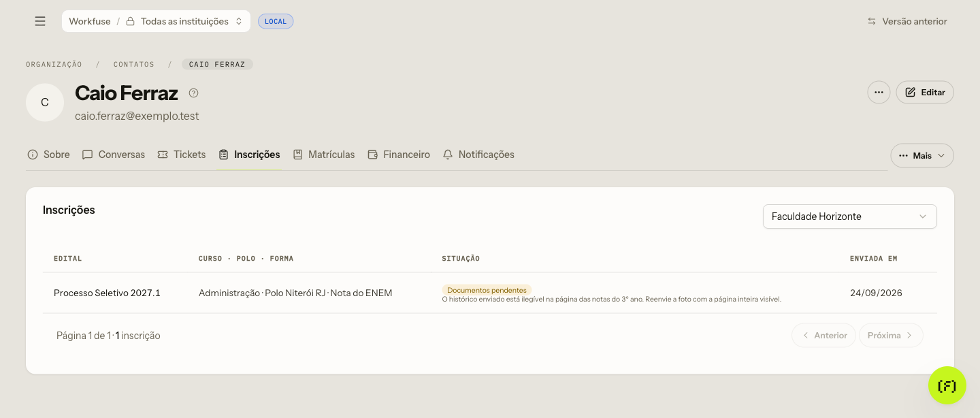This screenshot has height=418, width=980.
Task: Click the help icon beside Caio Ferraz
Action: (x=194, y=93)
